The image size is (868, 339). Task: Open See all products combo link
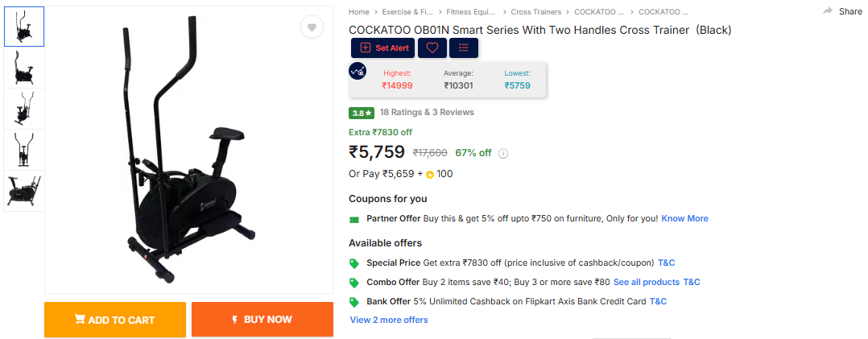647,283
